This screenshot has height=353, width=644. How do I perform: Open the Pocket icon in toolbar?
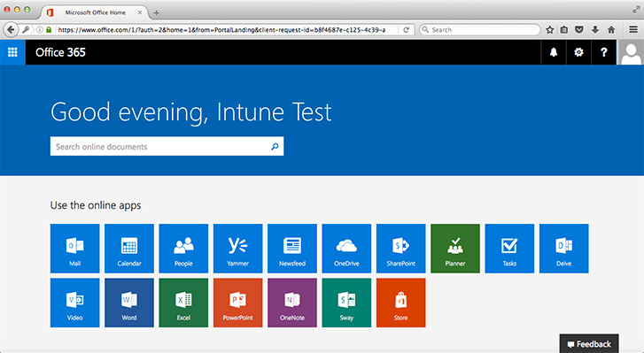[579, 29]
